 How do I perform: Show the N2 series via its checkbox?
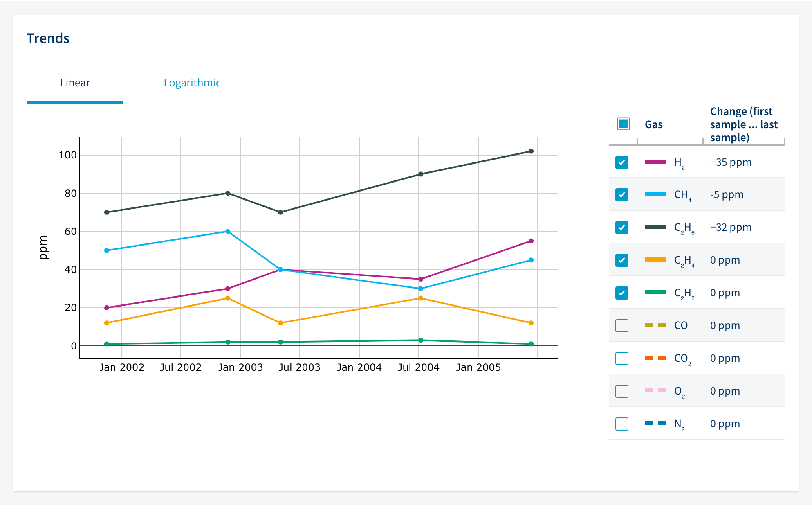pyautogui.click(x=621, y=424)
